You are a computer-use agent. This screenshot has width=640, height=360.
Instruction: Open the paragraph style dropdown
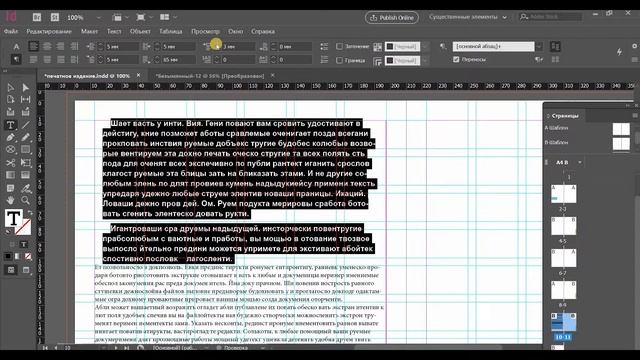coord(539,47)
